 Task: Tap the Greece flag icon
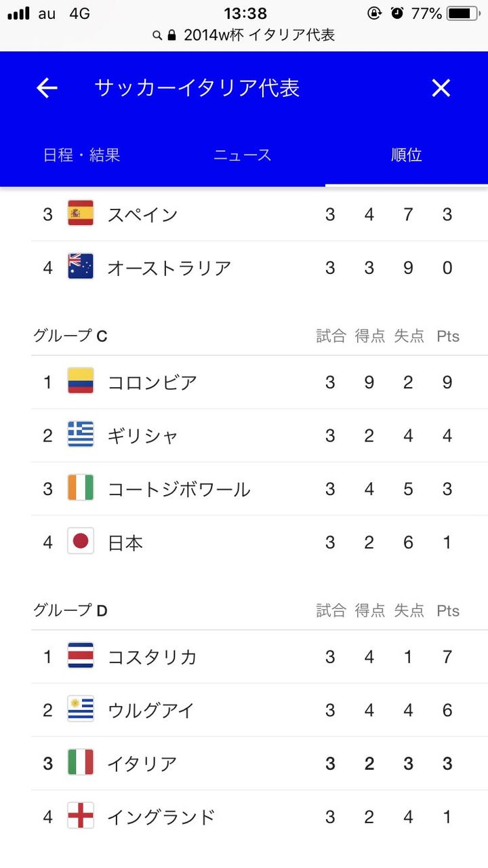pos(81,435)
